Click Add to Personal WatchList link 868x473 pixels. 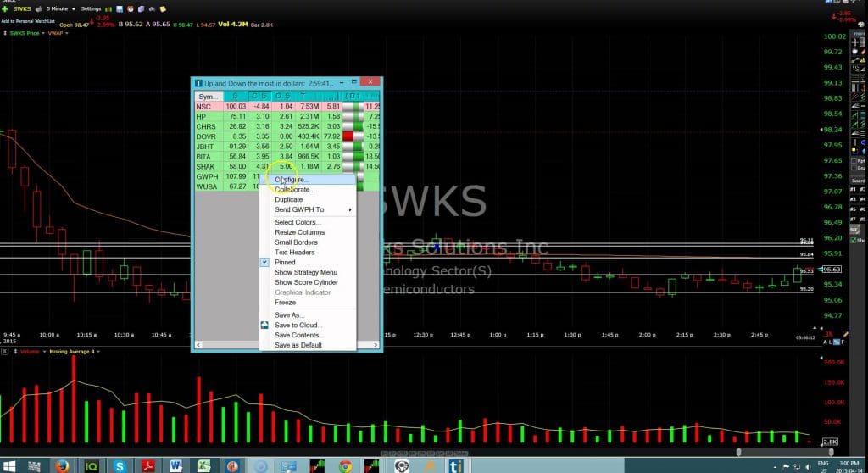pos(28,21)
